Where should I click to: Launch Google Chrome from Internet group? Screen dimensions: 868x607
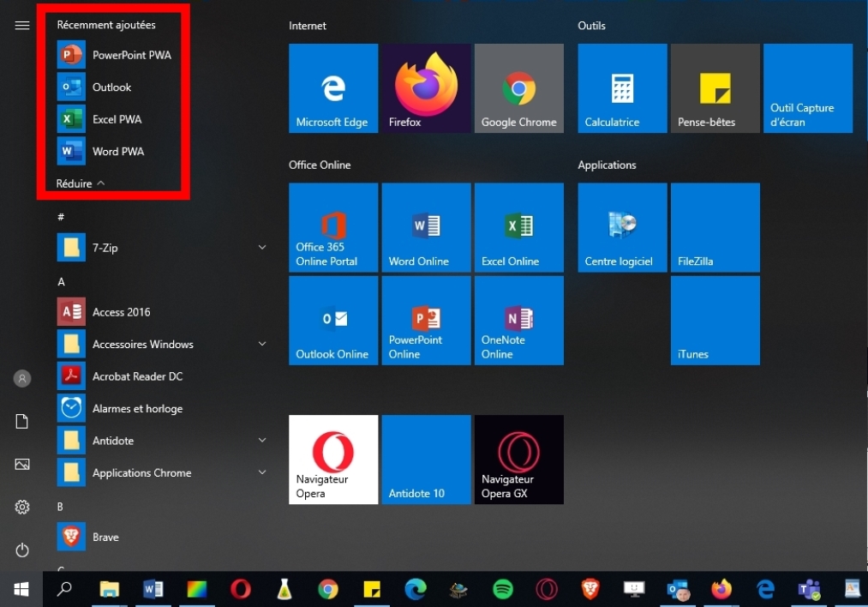[x=518, y=88]
